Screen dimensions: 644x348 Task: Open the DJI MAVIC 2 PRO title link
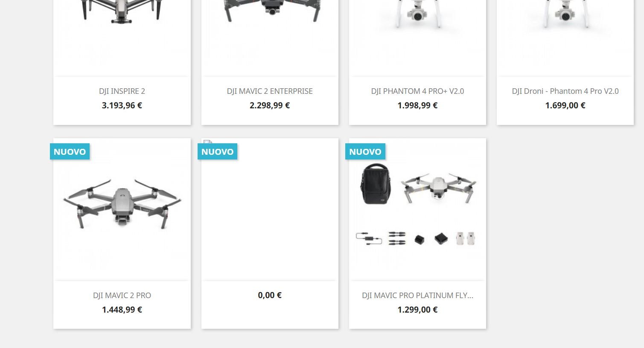click(122, 295)
